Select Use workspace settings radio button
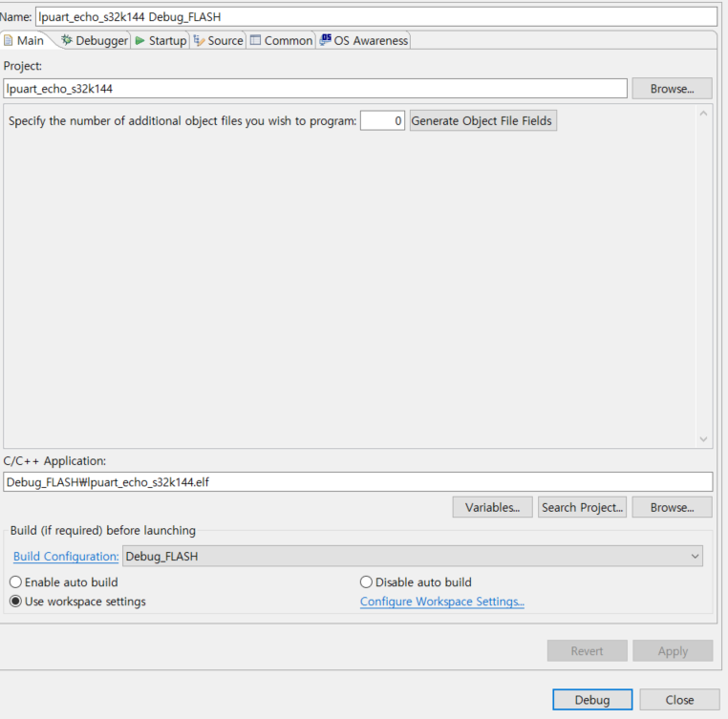Image resolution: width=728 pixels, height=719 pixels. coord(16,602)
